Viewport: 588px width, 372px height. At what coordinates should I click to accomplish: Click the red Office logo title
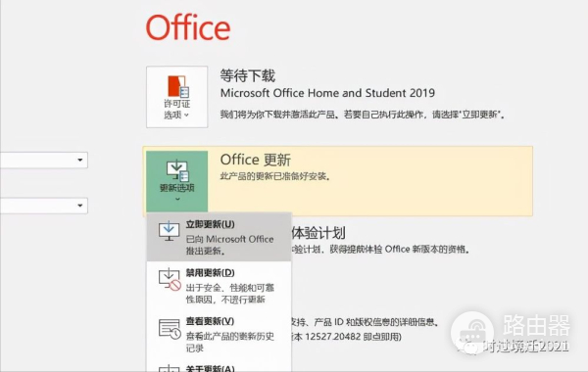click(188, 27)
